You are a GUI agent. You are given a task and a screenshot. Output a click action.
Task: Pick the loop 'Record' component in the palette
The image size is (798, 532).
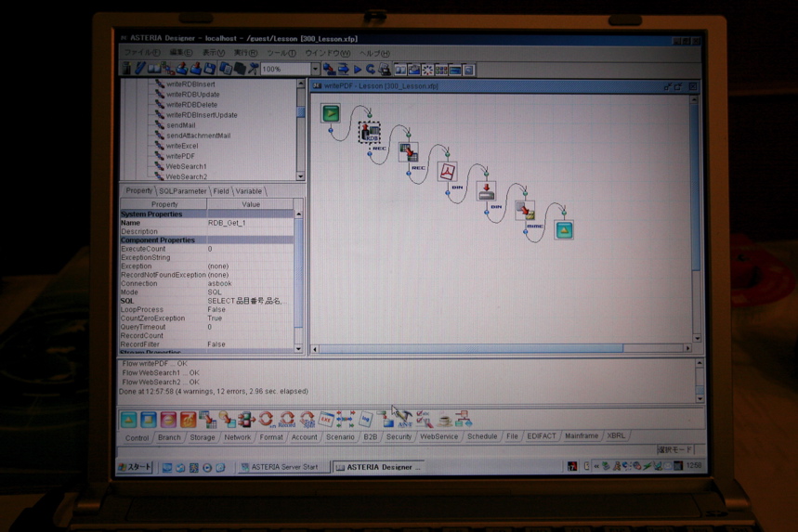(x=287, y=419)
